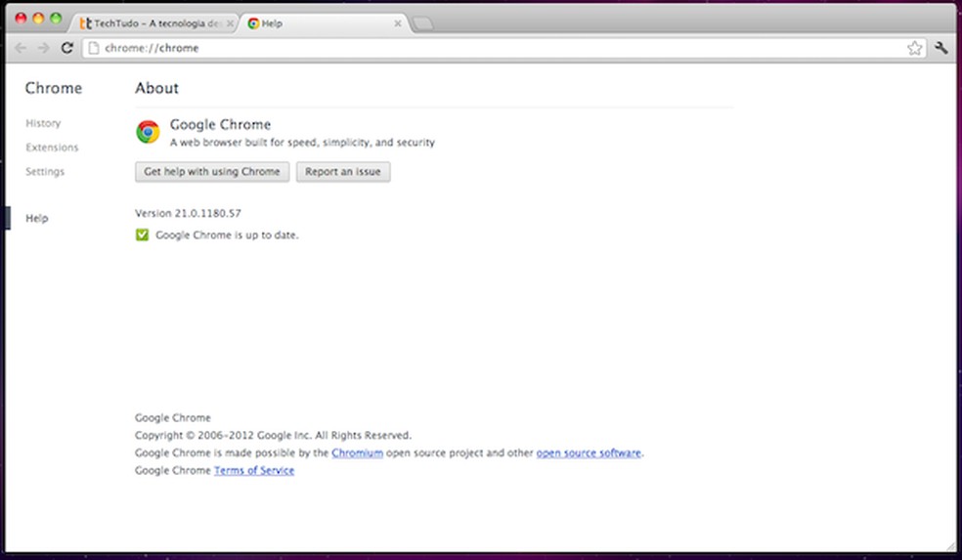Viewport: 962px width, 560px height.
Task: Click the Version 21.0.1180.57 text
Action: pos(188,213)
